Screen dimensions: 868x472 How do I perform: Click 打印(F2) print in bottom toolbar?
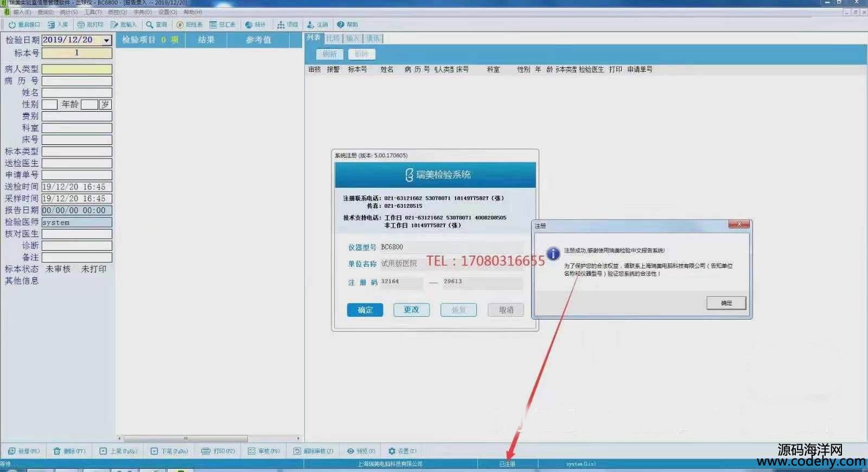tap(218, 451)
